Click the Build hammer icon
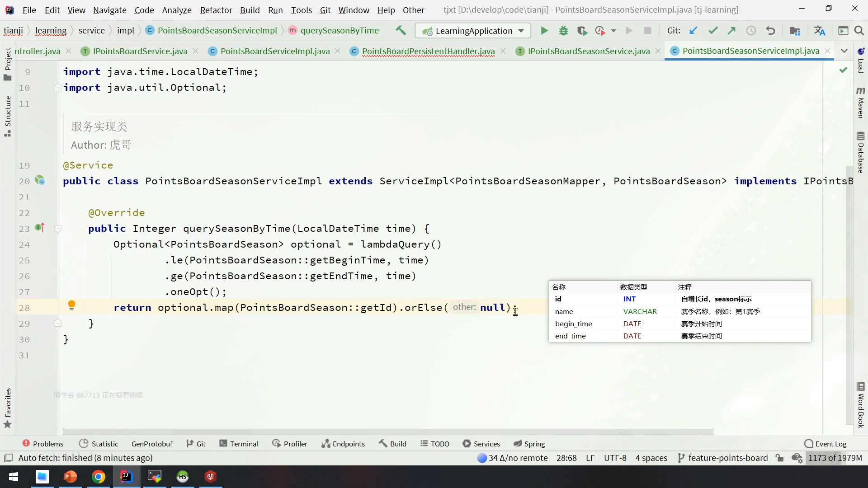The image size is (868, 488). click(x=401, y=31)
